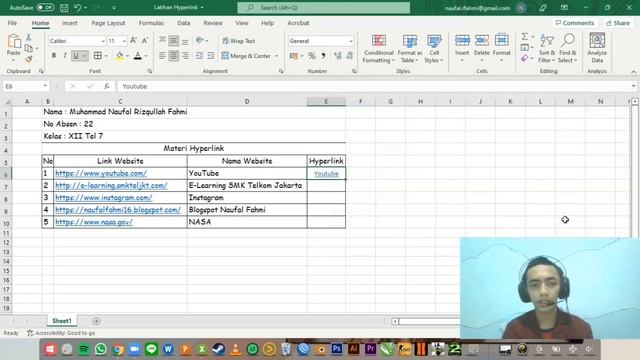
Task: Toggle Wrap Text
Action: 239,41
